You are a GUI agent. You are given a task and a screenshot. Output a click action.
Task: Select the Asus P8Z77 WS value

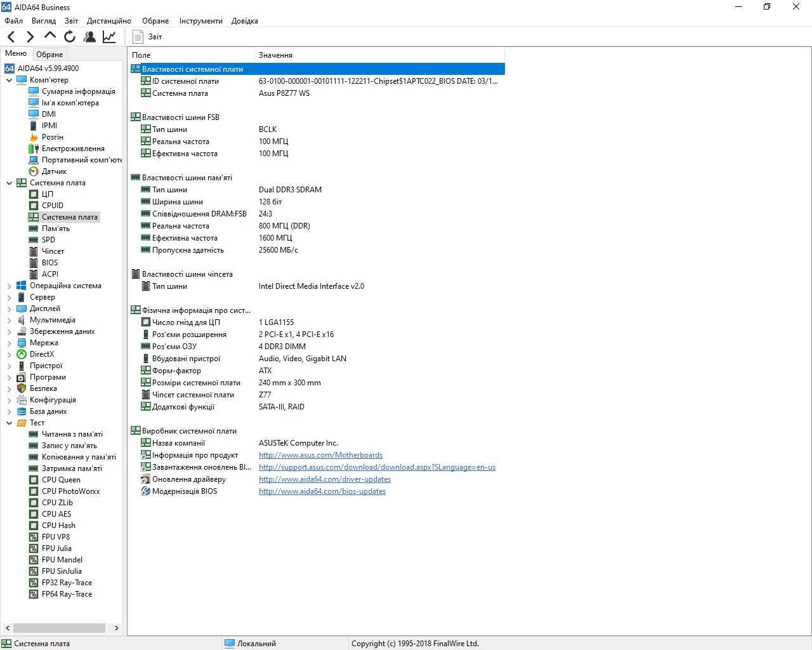click(x=284, y=93)
